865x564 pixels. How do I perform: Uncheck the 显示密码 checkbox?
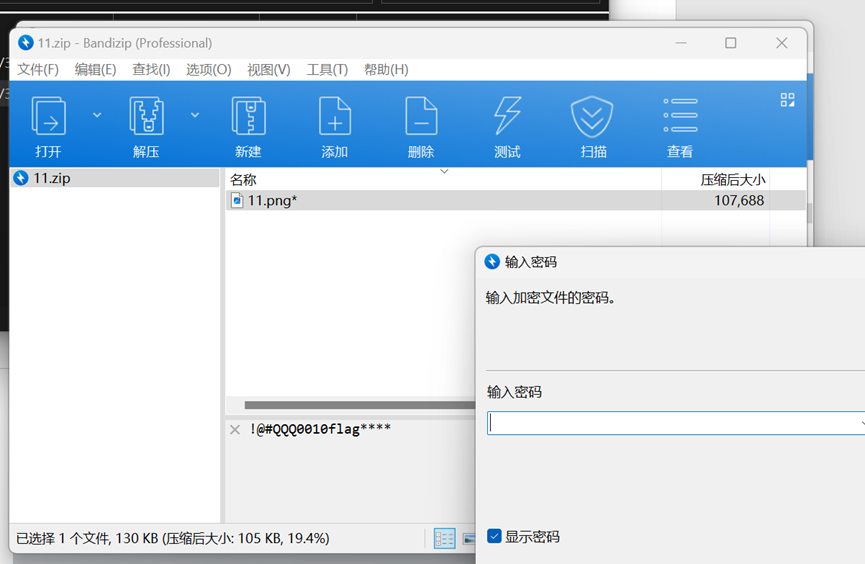[494, 537]
